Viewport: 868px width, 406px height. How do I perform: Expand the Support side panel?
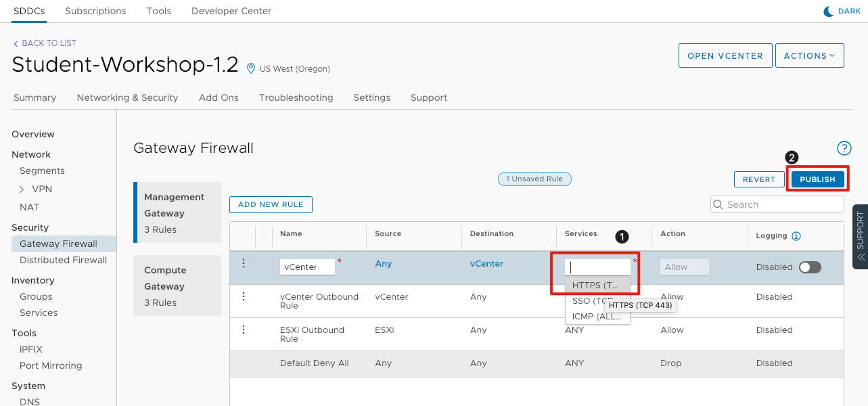coord(860,237)
